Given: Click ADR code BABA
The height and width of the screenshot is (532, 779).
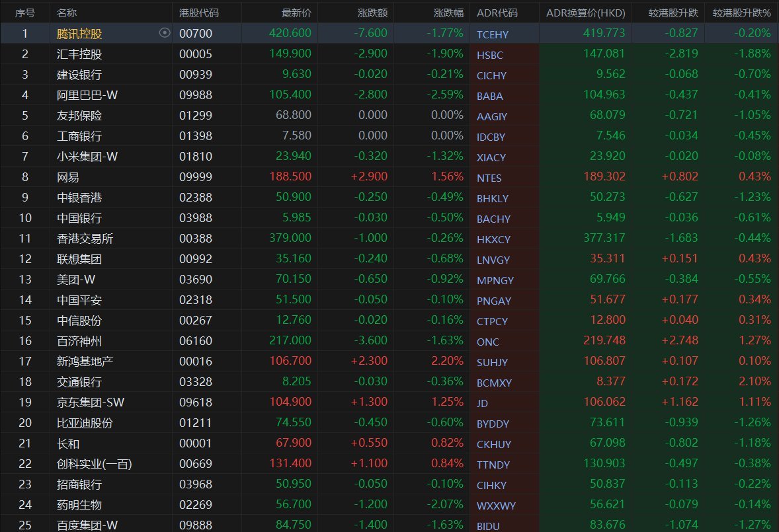Looking at the screenshot, I should 490,96.
